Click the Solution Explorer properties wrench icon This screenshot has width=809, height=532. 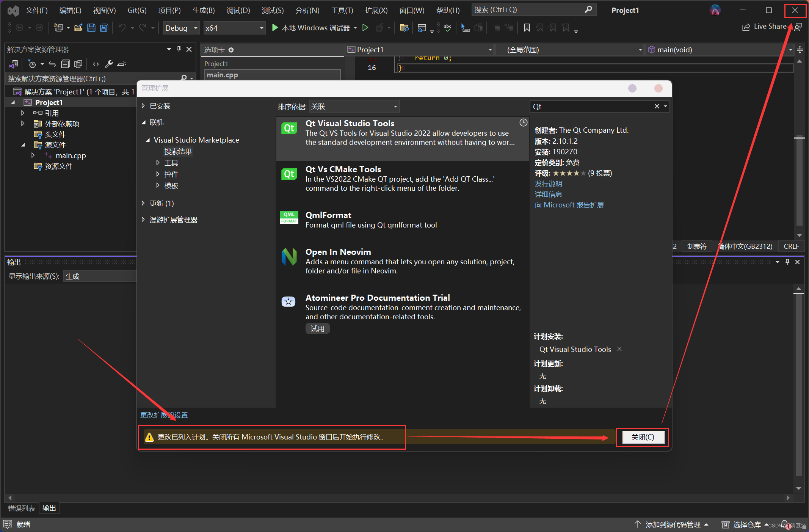(109, 64)
